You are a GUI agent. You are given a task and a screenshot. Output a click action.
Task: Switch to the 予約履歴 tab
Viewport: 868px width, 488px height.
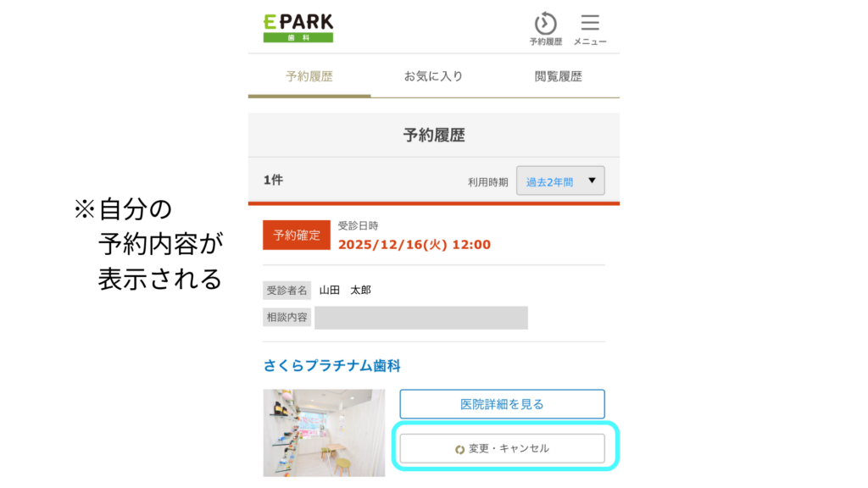tap(309, 76)
